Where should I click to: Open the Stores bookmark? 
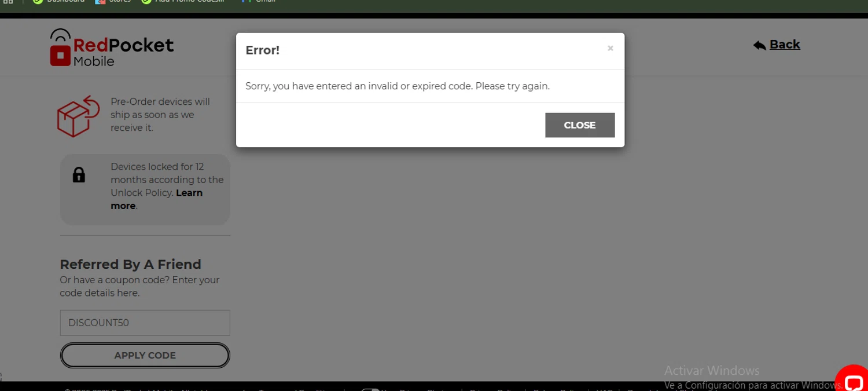click(x=112, y=1)
